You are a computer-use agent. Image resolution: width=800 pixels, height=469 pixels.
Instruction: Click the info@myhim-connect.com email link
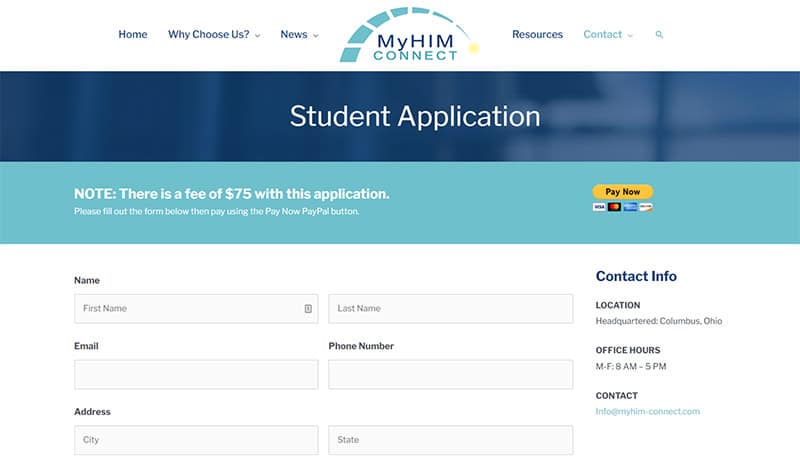coord(647,411)
